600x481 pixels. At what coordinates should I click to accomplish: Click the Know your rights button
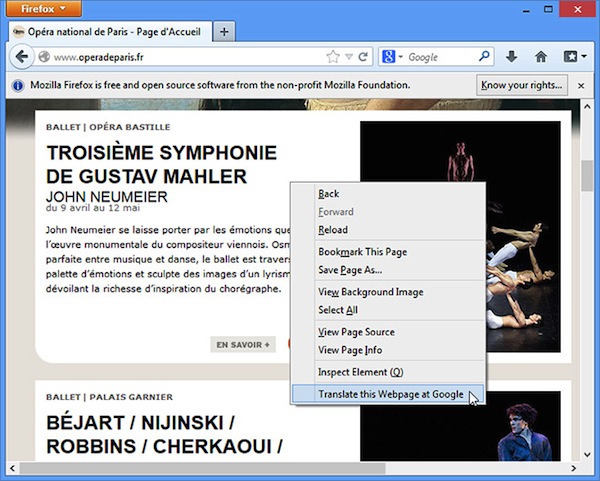tap(522, 85)
